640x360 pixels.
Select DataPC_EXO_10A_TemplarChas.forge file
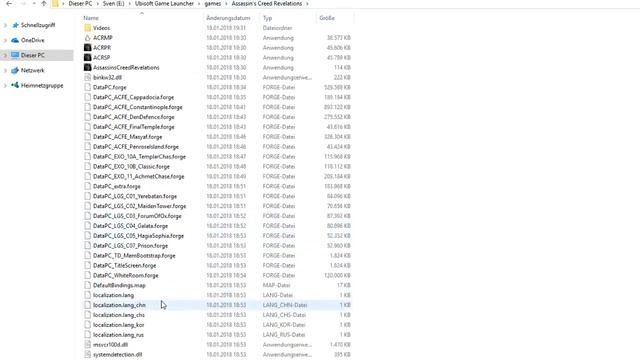click(139, 156)
